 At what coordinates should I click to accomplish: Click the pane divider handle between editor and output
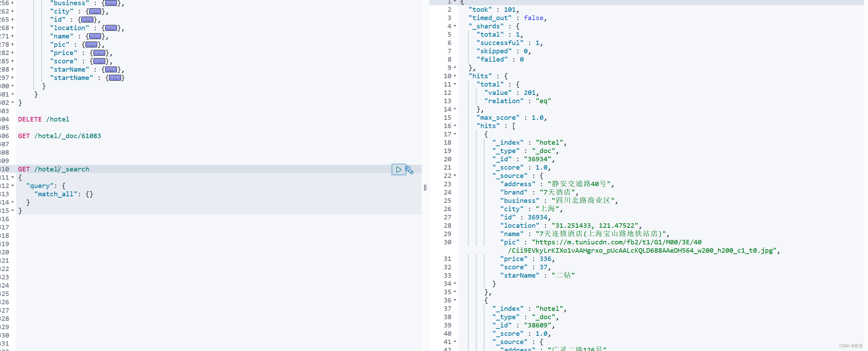(x=425, y=188)
